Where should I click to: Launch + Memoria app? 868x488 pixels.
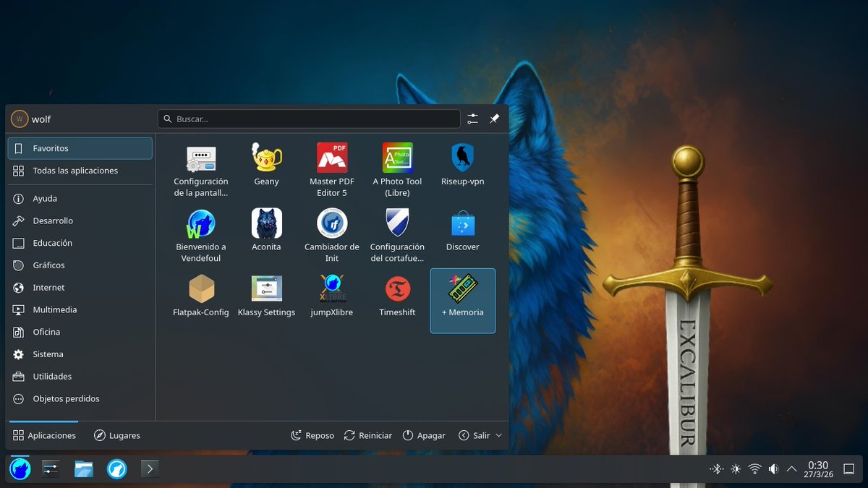[x=462, y=301]
